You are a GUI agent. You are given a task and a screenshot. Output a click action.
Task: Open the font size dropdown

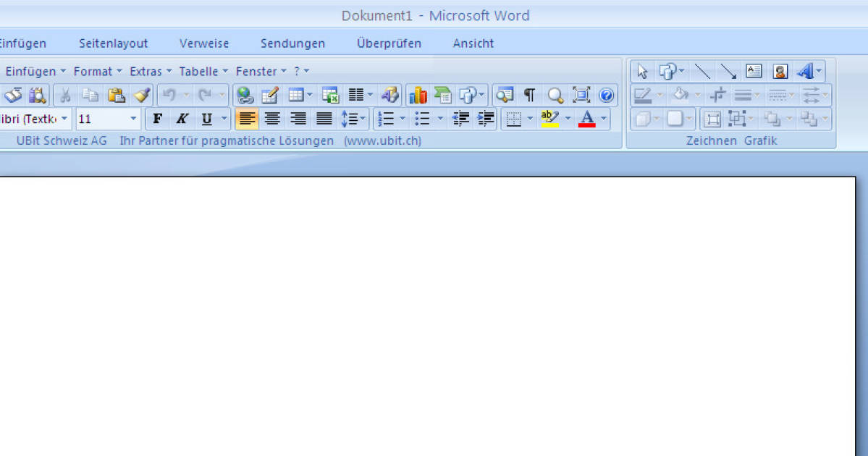pos(133,119)
